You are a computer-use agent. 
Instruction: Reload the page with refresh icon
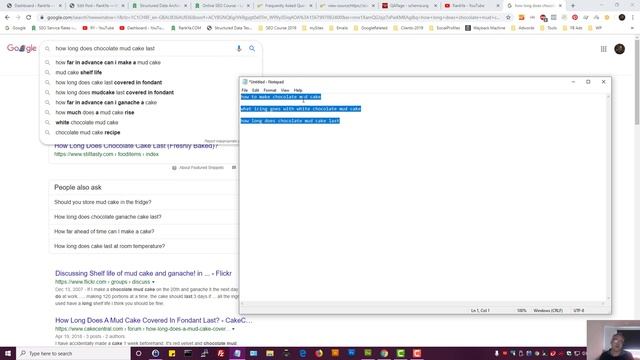click(29, 18)
